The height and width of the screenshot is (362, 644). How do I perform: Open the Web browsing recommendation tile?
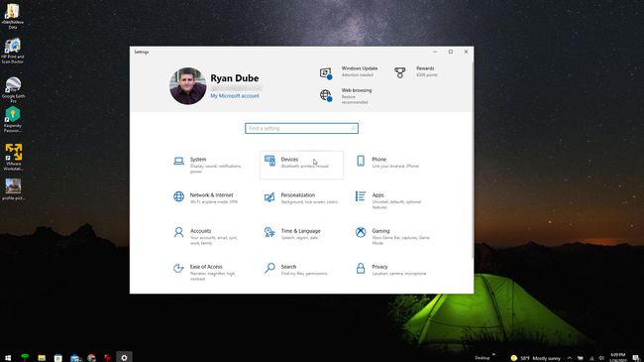tap(346, 96)
